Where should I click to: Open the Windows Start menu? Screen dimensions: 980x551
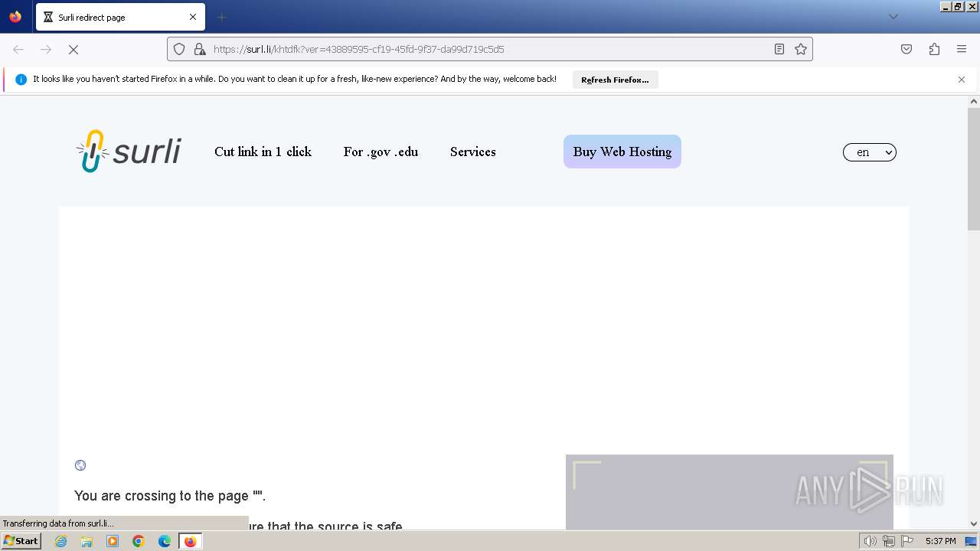coord(21,541)
